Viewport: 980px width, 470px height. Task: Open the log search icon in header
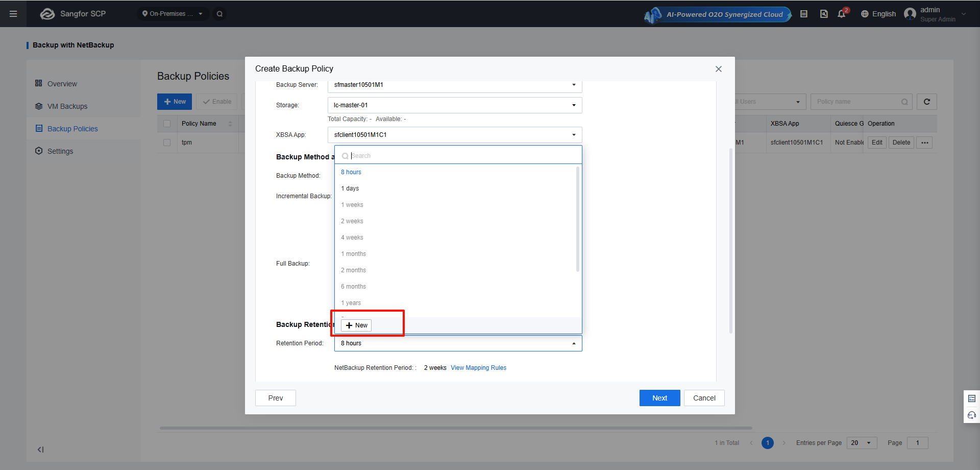click(x=824, y=14)
